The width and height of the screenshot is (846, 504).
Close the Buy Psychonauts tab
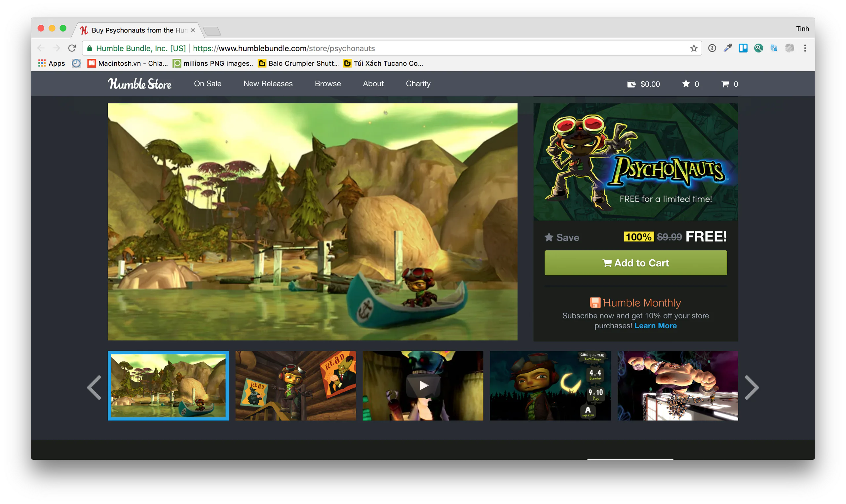[193, 30]
